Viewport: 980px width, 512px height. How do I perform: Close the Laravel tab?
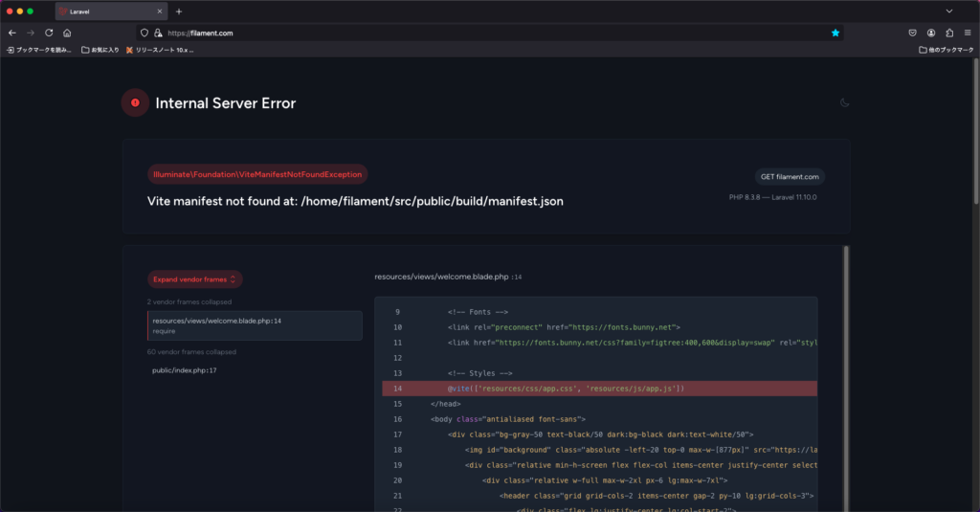click(x=160, y=11)
